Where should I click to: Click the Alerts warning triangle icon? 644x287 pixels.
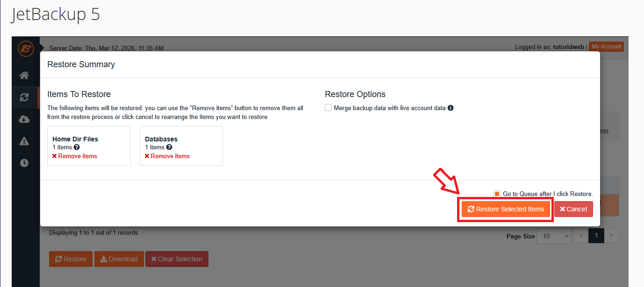(25, 141)
